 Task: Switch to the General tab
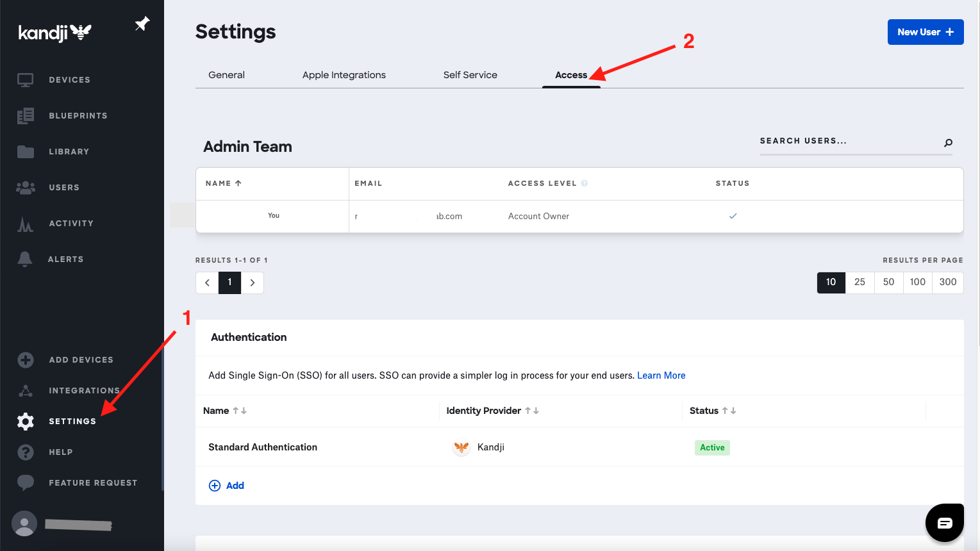(226, 75)
